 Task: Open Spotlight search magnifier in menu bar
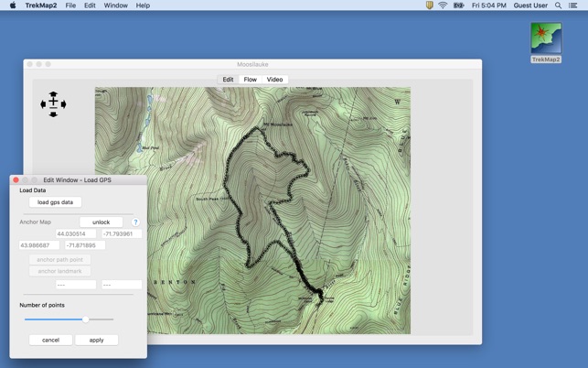[x=558, y=5]
